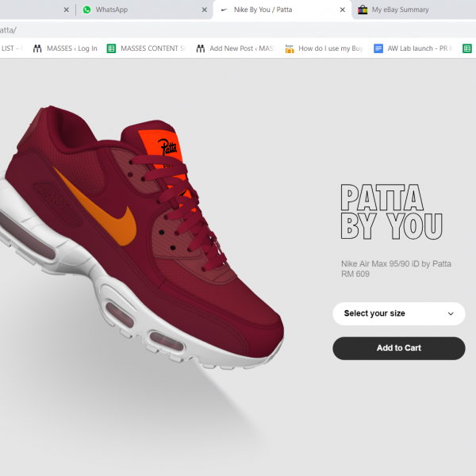The height and width of the screenshot is (476, 476).
Task: Click the Nike swoosh favicon in tab
Action: (224, 10)
